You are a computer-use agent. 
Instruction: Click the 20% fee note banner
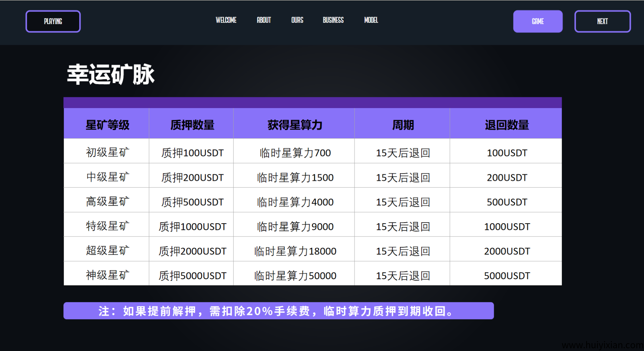tap(278, 311)
